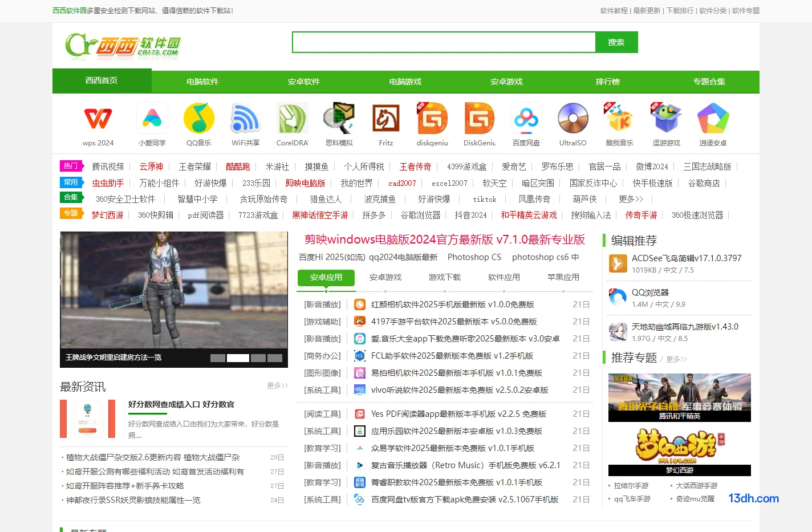Click the FCL助手 app icon
Image resolution: width=812 pixels, height=532 pixels.
click(x=360, y=356)
